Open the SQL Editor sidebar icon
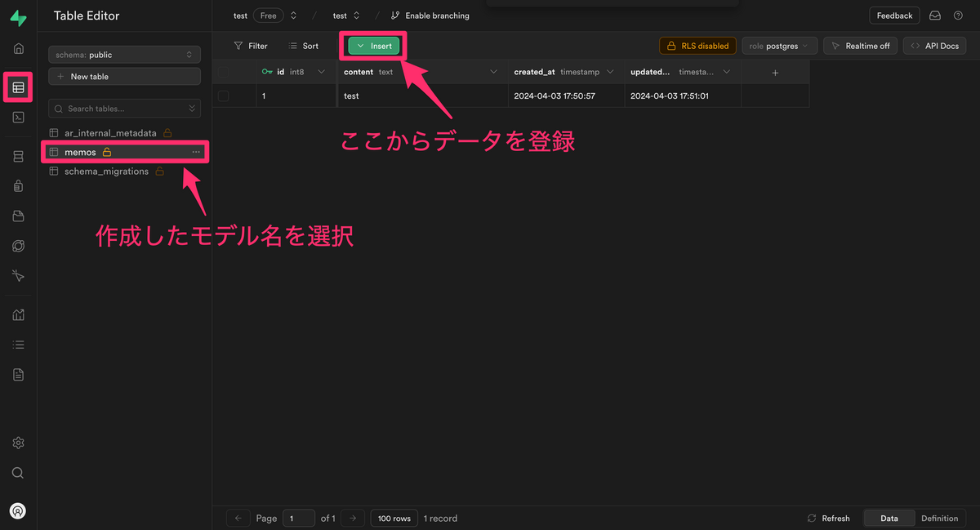The width and height of the screenshot is (980, 530). point(18,118)
